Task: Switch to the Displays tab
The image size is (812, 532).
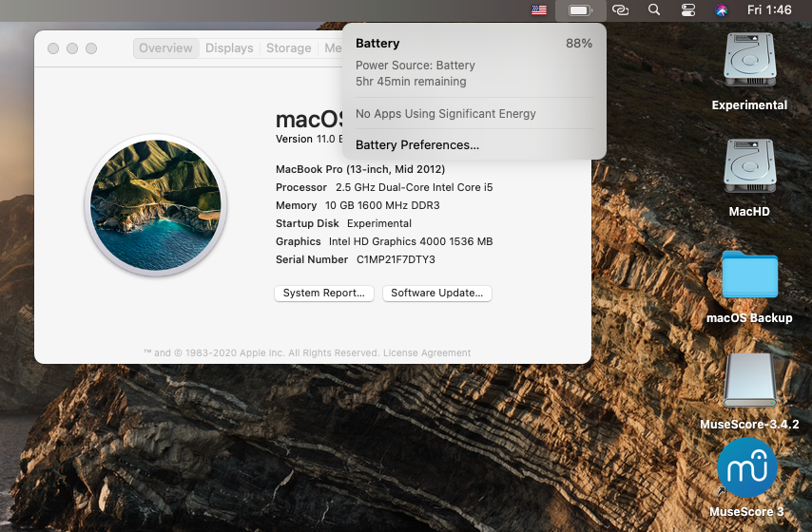Action: (x=229, y=48)
